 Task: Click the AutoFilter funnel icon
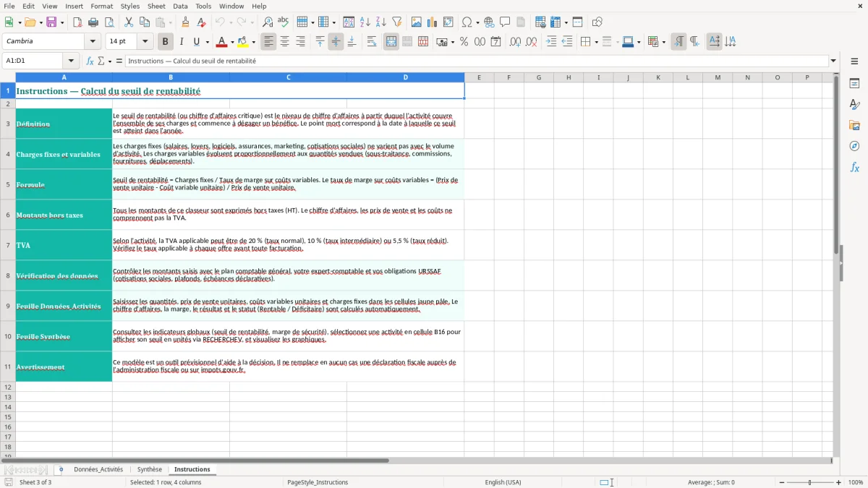coord(397,22)
